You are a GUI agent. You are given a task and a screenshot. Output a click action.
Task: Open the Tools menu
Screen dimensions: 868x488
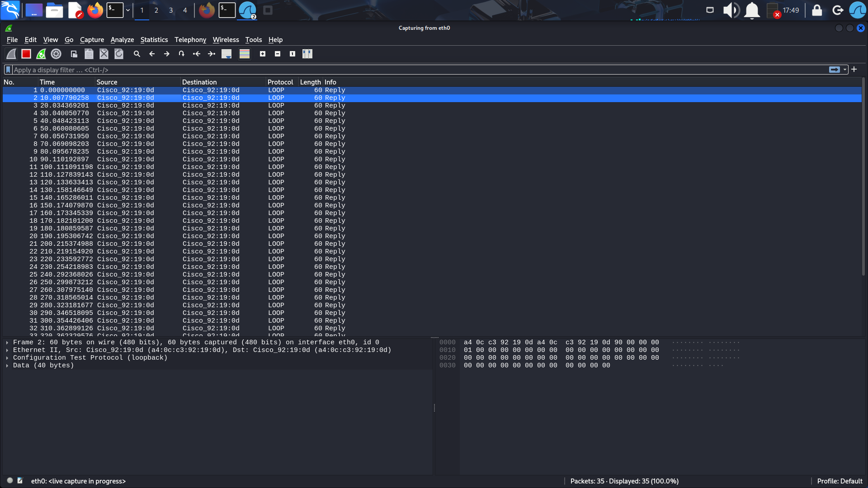[254, 40]
